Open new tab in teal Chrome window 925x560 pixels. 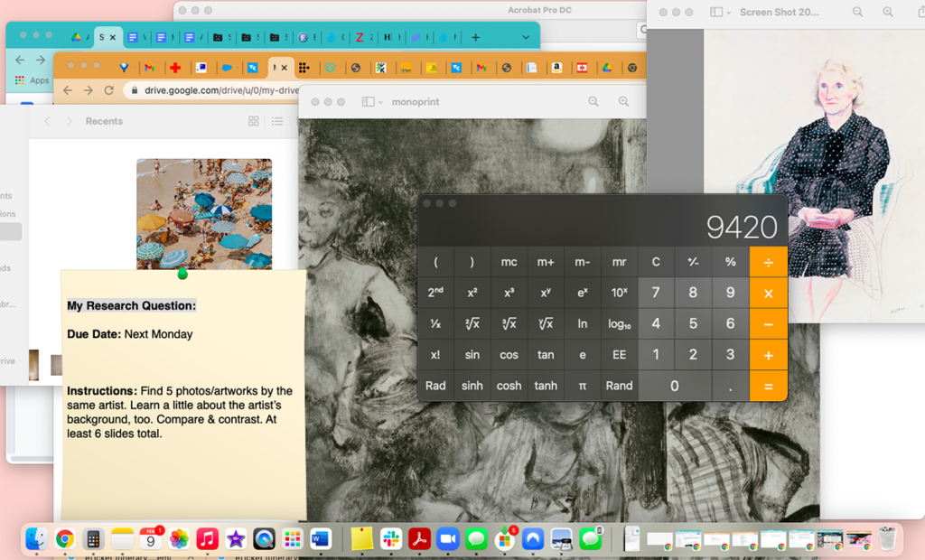[x=475, y=37]
